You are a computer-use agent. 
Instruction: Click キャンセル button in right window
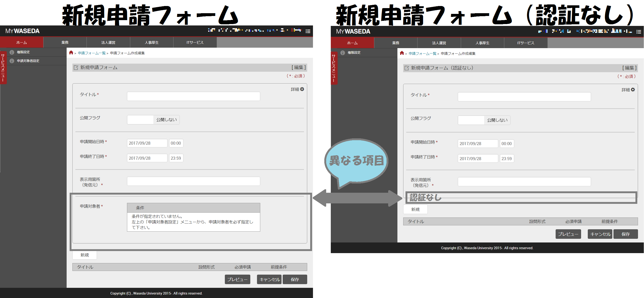tap(600, 234)
